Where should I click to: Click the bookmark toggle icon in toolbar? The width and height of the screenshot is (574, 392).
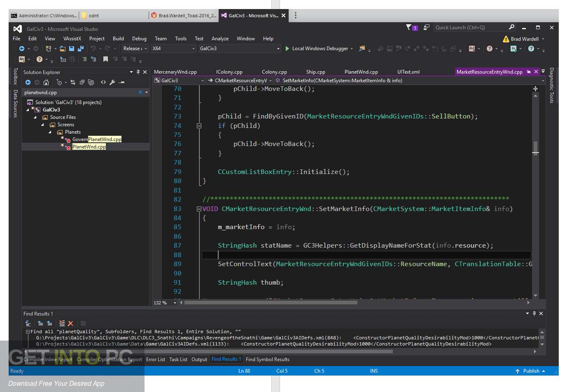[105, 59]
